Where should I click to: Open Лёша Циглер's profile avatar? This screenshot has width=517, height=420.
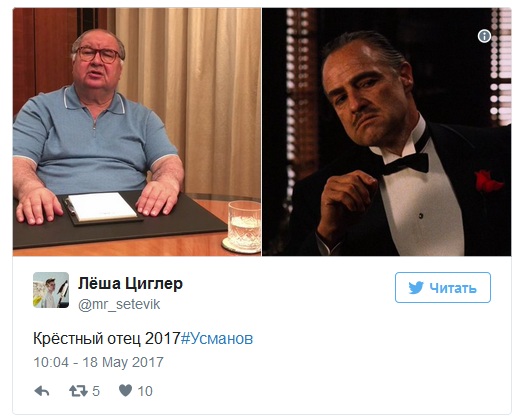pos(51,290)
